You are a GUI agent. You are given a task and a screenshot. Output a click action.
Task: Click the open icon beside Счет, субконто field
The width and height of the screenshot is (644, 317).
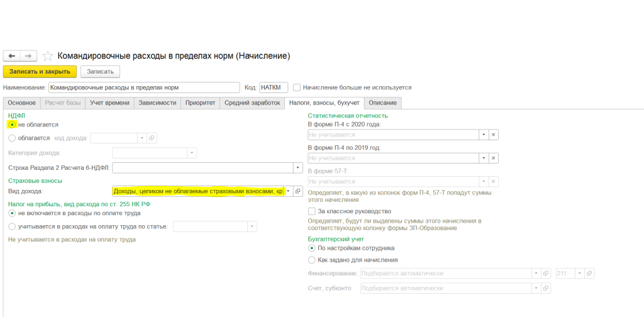click(x=547, y=288)
